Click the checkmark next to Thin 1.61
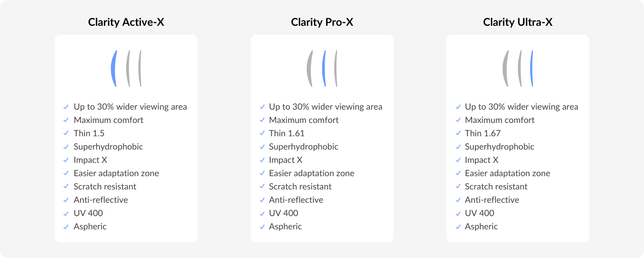This screenshot has width=644, height=258. pyautogui.click(x=262, y=133)
